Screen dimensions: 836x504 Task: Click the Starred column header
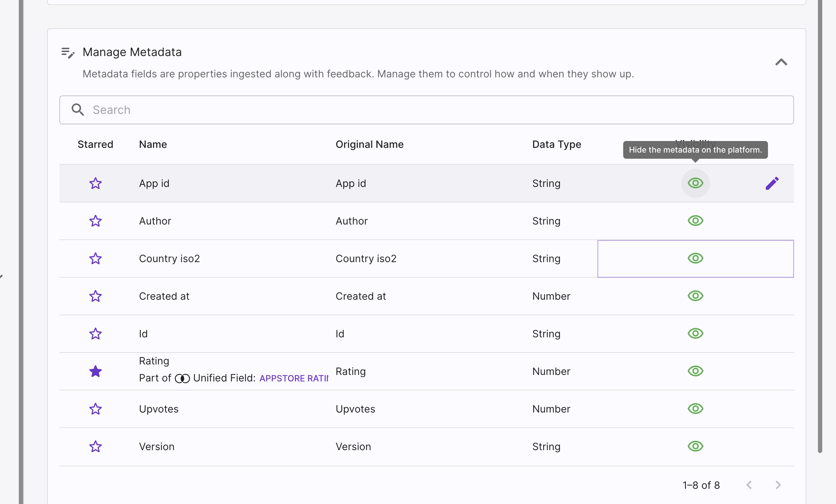tap(95, 144)
